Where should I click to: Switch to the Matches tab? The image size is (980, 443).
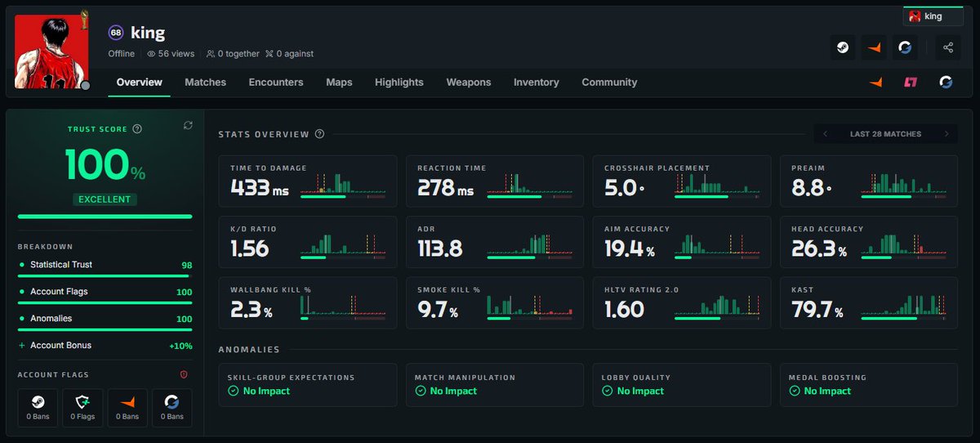tap(206, 83)
